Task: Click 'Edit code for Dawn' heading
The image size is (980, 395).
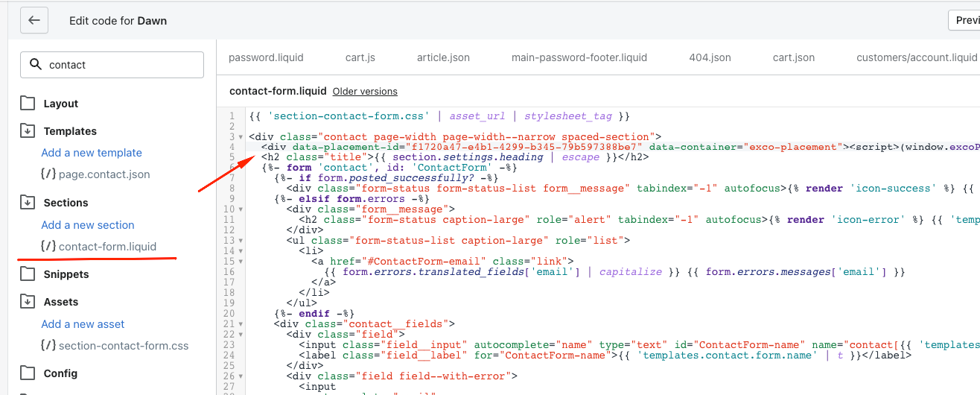Action: [118, 21]
